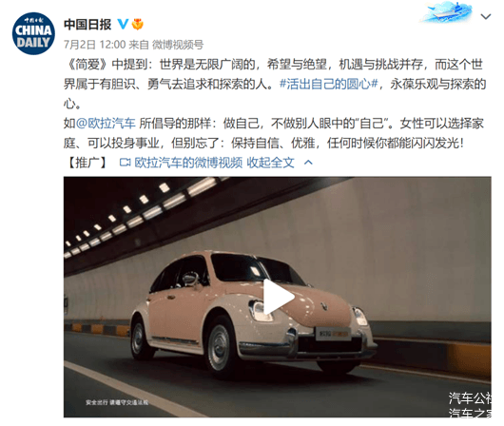Click the safety notice text on video
The height and width of the screenshot is (426, 504).
click(117, 402)
